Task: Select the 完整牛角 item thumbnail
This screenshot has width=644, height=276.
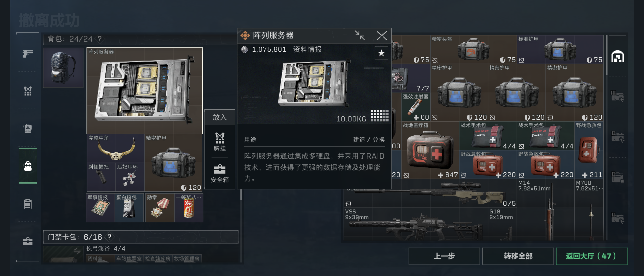Action: click(x=116, y=149)
